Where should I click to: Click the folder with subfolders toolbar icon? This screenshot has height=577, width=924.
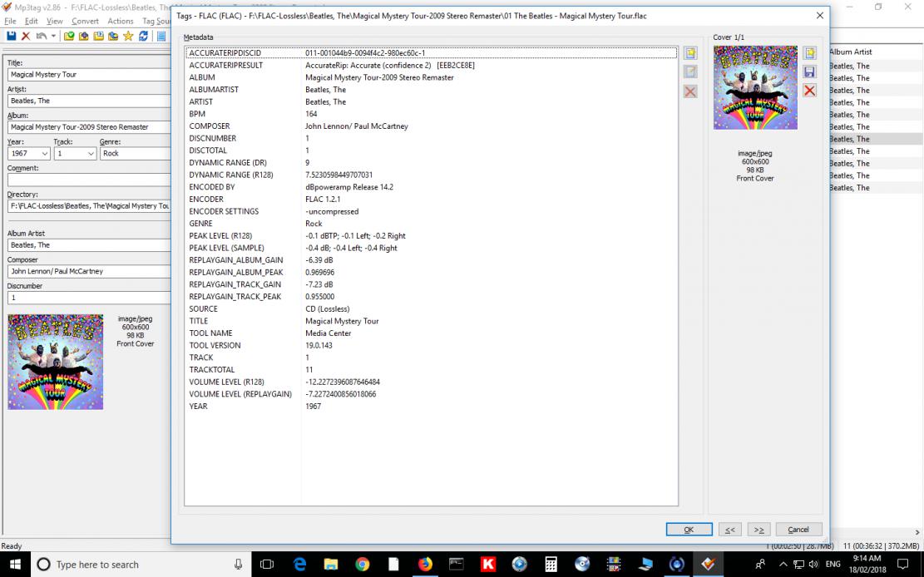(x=113, y=36)
